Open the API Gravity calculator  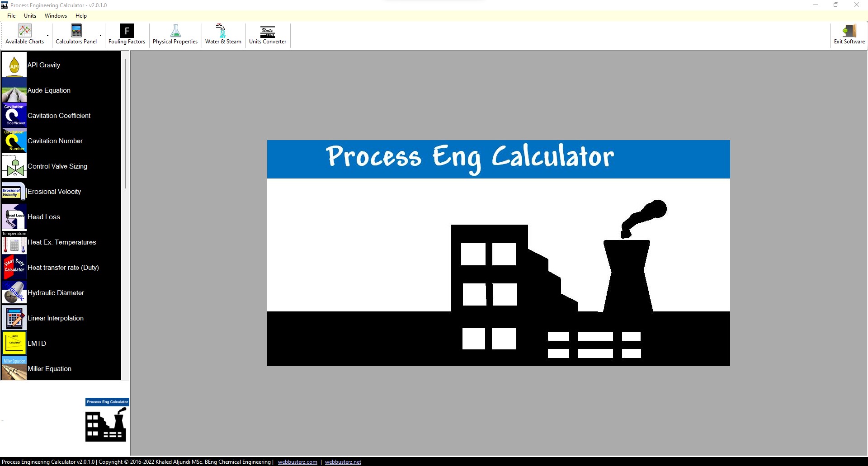(44, 65)
